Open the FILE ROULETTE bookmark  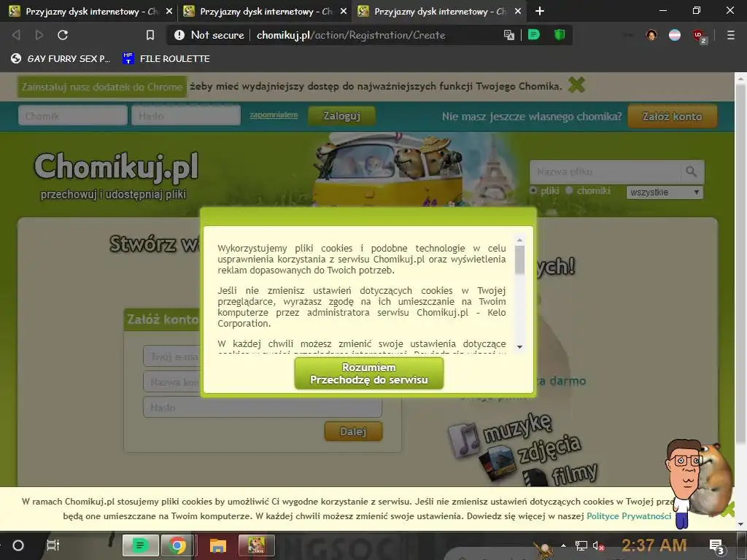pyautogui.click(x=166, y=58)
